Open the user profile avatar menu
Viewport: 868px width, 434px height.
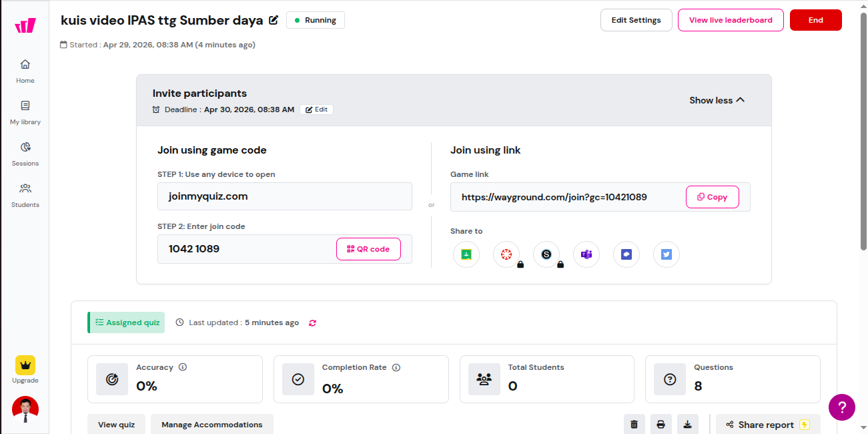click(25, 409)
